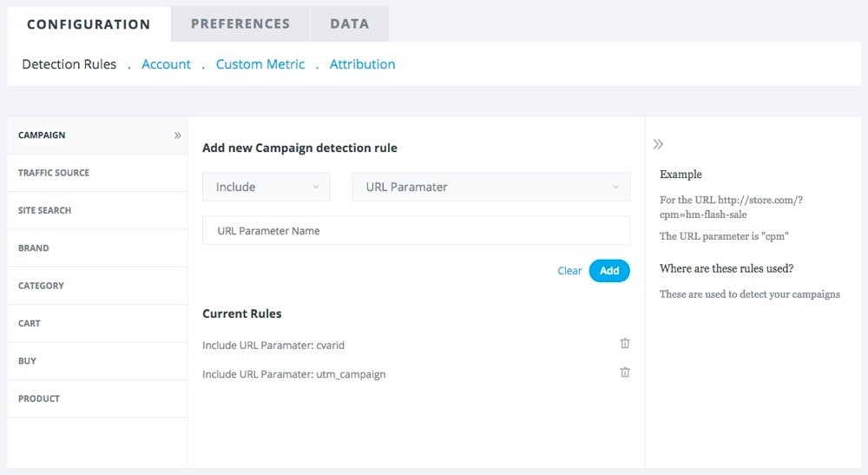The image size is (868, 475).
Task: Select Product in the sidebar
Action: (x=97, y=399)
